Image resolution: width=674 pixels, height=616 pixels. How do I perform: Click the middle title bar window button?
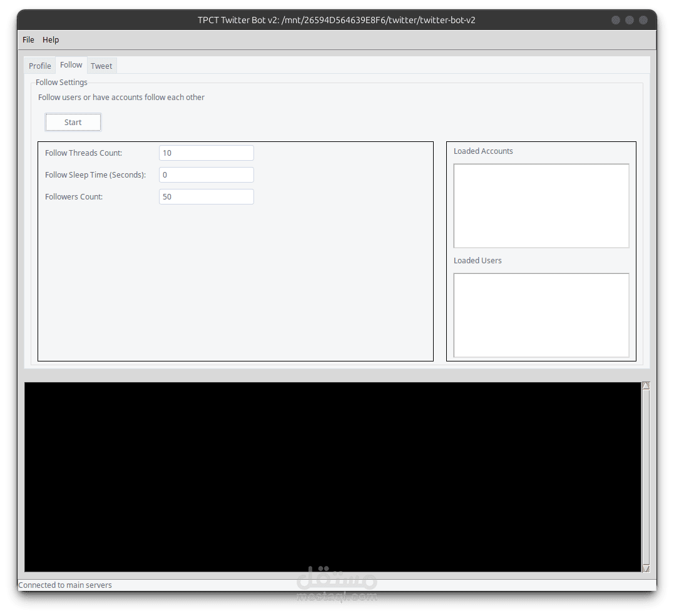point(630,20)
